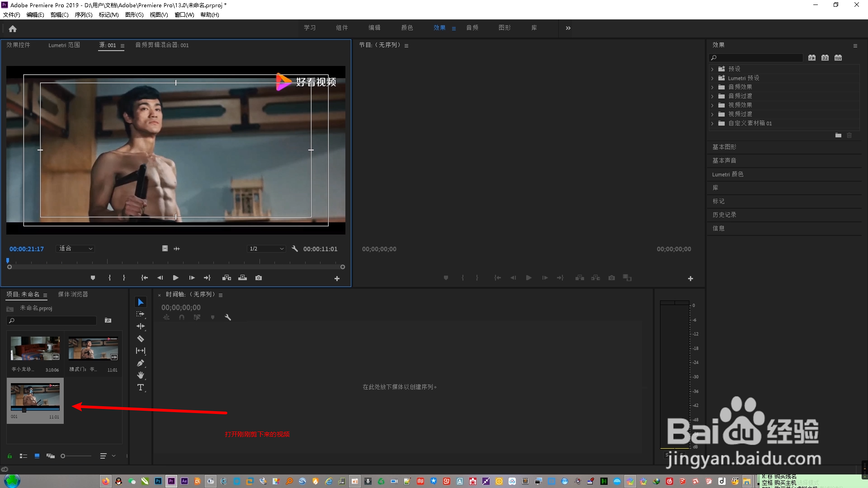Open timeline display settings wrench

(x=228, y=318)
